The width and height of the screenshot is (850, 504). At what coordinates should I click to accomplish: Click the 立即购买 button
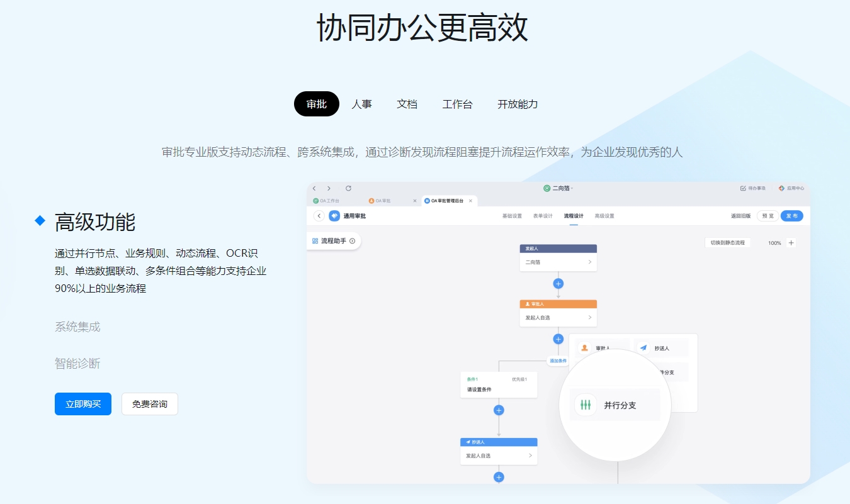click(83, 404)
